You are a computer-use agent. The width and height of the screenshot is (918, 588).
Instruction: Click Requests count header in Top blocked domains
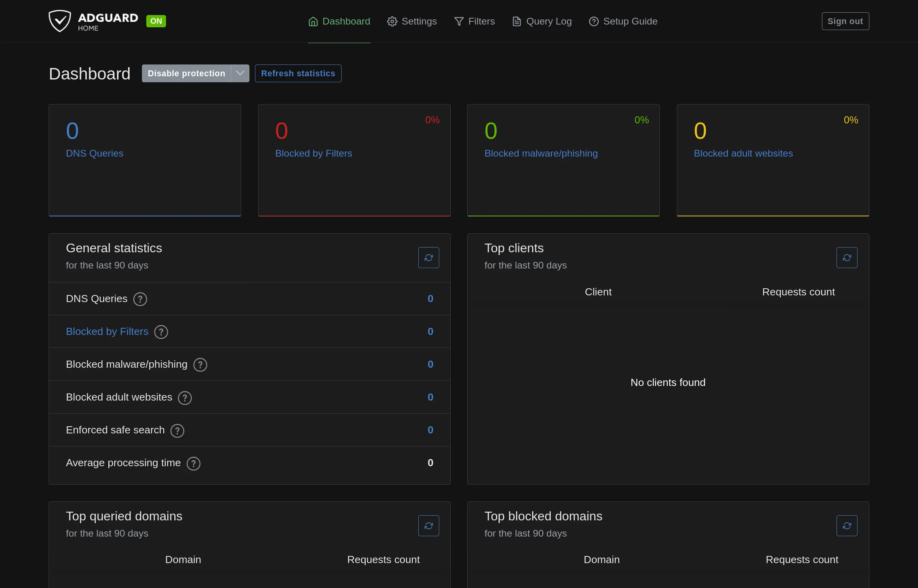(802, 560)
